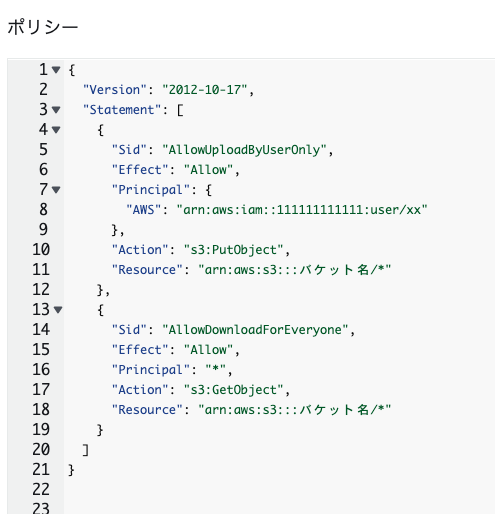Click the Version value "2012-10-17"
Viewport: 495px width, 514px height.
point(205,90)
